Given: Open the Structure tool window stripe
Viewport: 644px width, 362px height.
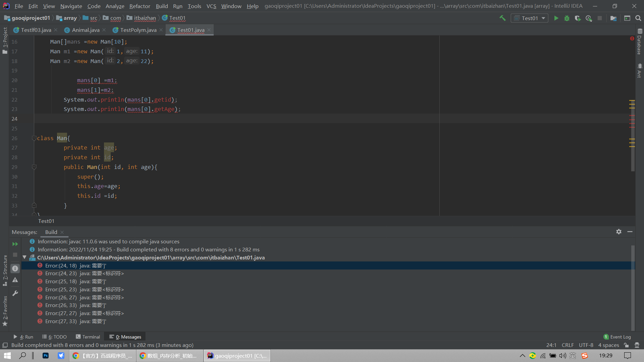Looking at the screenshot, I should pyautogui.click(x=5, y=270).
